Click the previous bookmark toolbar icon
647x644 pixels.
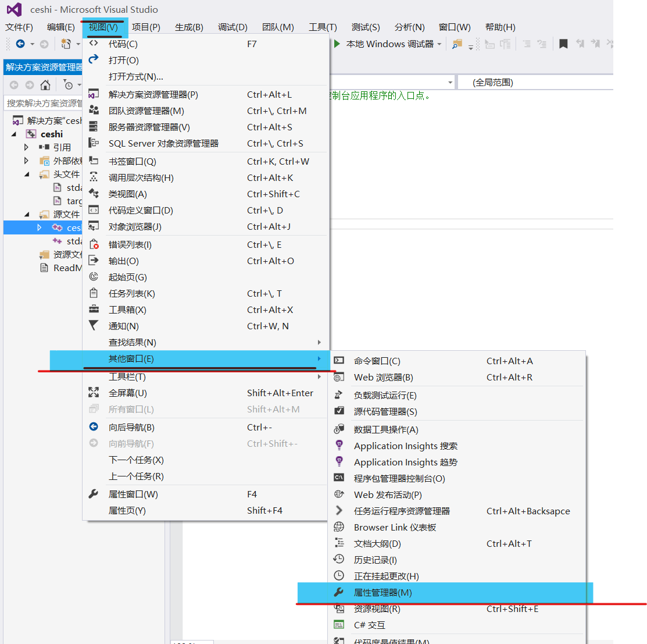(x=580, y=44)
